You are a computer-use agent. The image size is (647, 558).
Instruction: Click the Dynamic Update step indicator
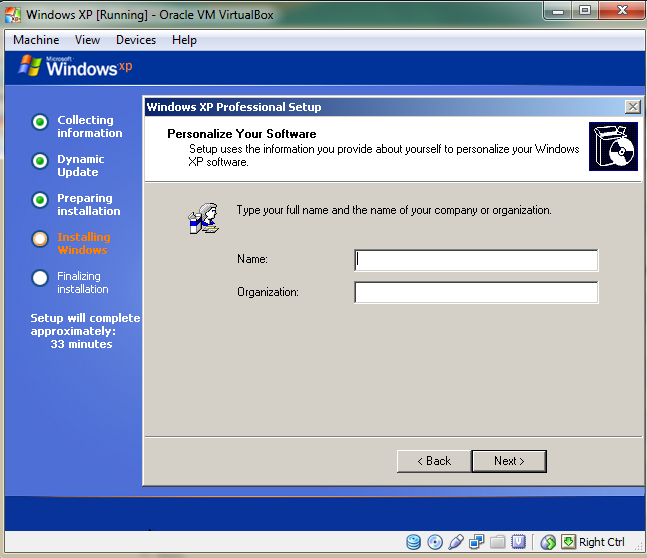pyautogui.click(x=40, y=161)
